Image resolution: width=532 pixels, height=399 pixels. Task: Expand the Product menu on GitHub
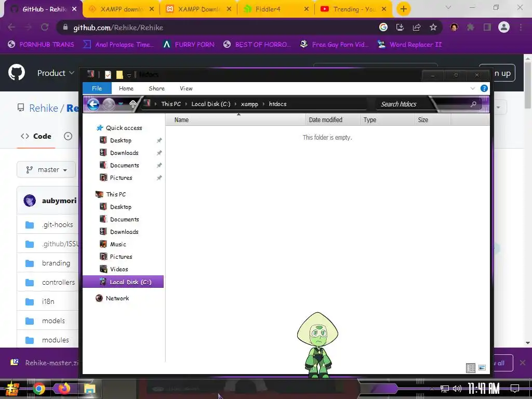56,73
